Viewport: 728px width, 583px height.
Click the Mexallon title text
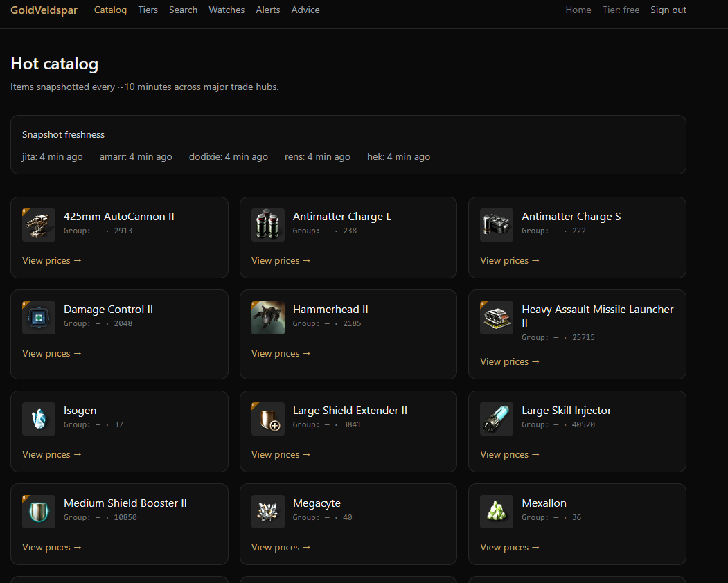tap(544, 503)
